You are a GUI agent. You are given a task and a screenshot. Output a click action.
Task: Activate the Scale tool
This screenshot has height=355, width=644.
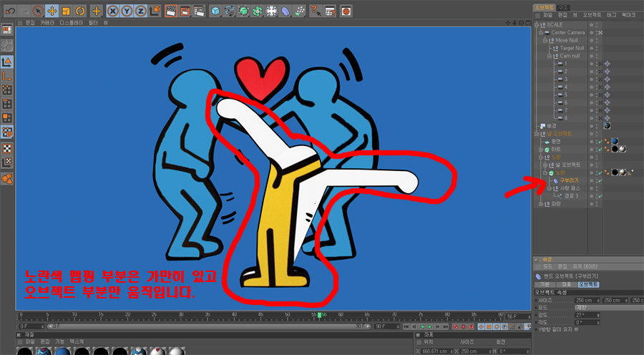pyautogui.click(x=66, y=11)
